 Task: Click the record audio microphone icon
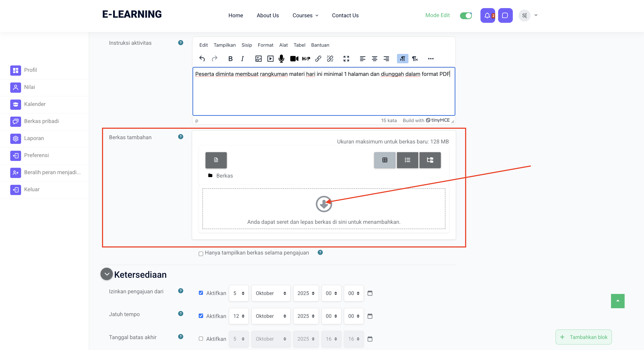tap(281, 59)
